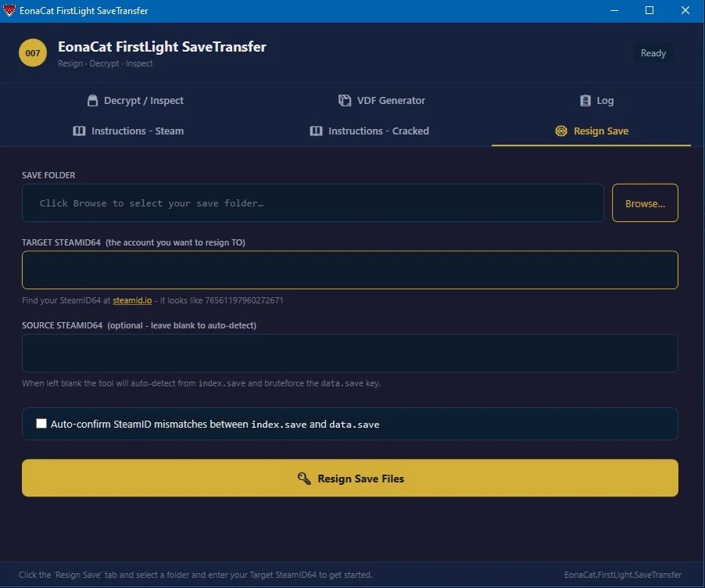
Task: Click 'EonaCat.FirstLight.SaveTransfer' in the status bar
Action: coord(623,575)
